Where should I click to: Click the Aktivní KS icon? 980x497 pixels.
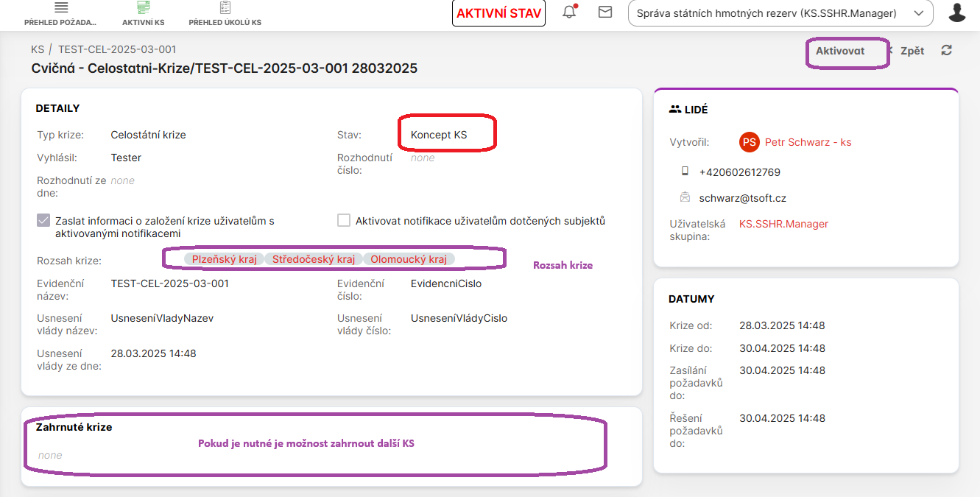click(x=144, y=8)
